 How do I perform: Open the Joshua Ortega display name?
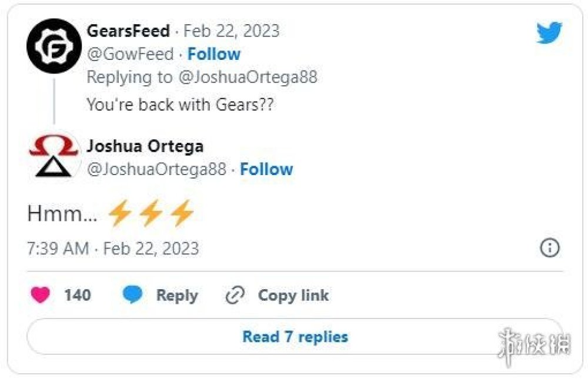145,146
